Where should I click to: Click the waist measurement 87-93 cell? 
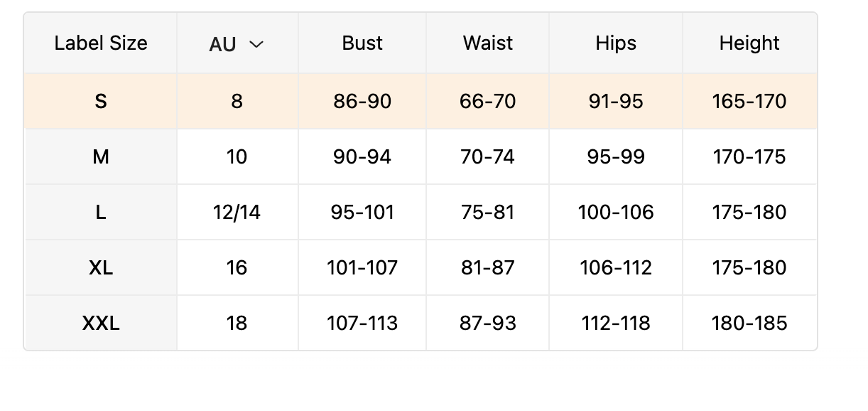point(488,324)
